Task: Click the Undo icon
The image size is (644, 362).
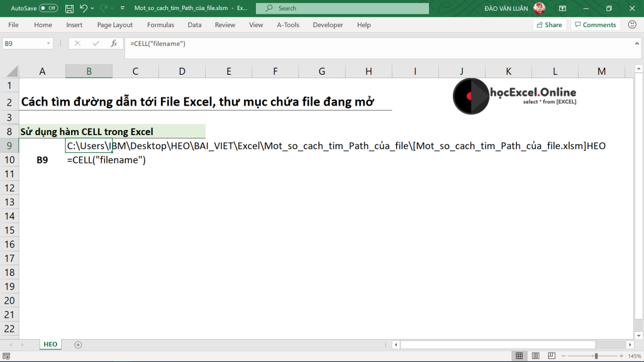Action: pyautogui.click(x=83, y=8)
